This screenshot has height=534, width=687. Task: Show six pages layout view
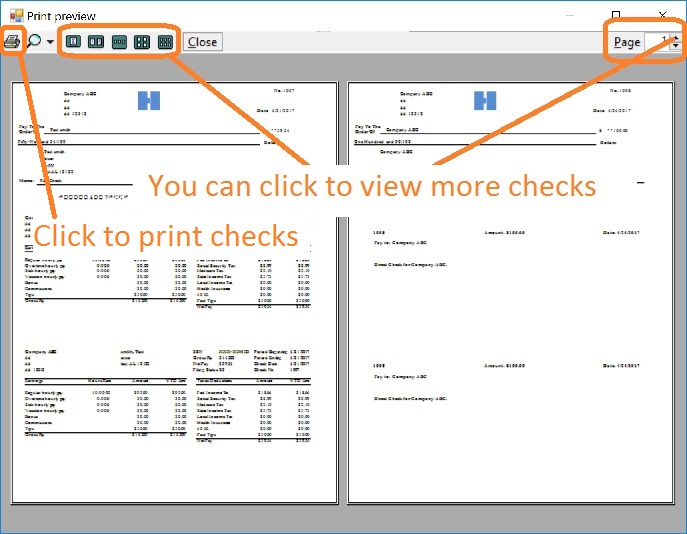[166, 42]
